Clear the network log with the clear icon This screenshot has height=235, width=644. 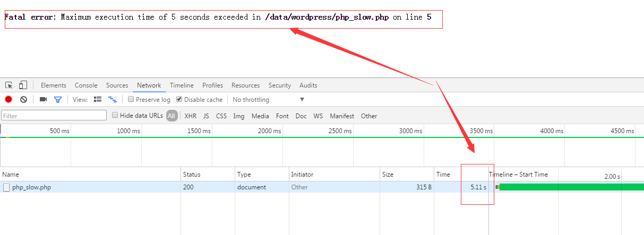23,100
